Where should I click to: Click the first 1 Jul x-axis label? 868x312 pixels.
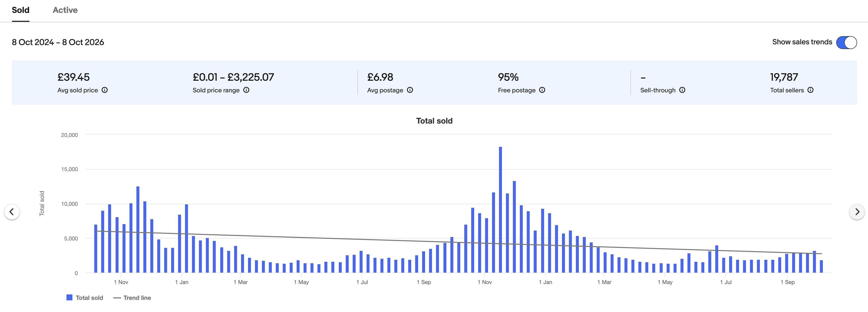pyautogui.click(x=362, y=282)
